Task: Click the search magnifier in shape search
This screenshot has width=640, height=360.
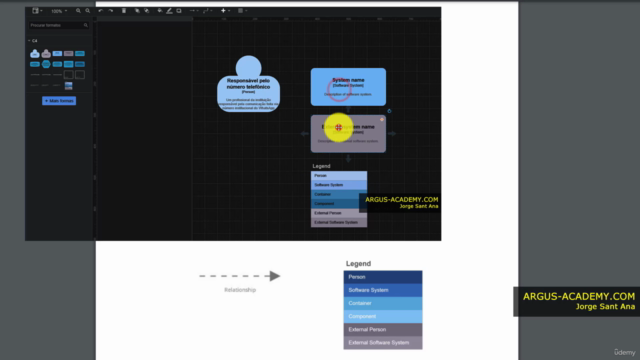Action: coord(86,25)
